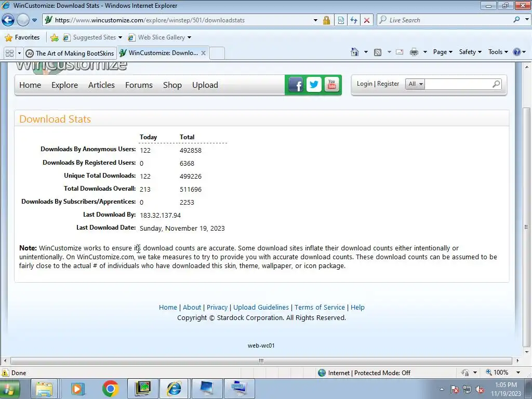Open the Safety menu
Screen dimensions: 532x399
pyautogui.click(x=470, y=52)
